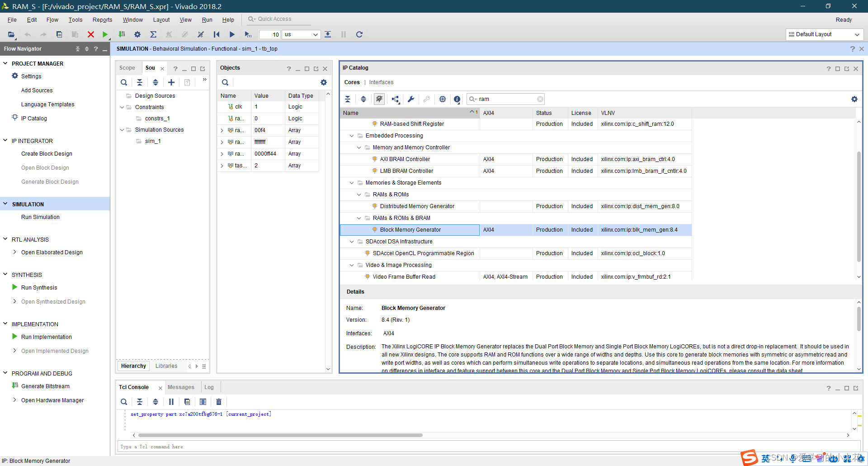Click the Quick Access search field
Screen dimensions: 868x466
click(279, 19)
